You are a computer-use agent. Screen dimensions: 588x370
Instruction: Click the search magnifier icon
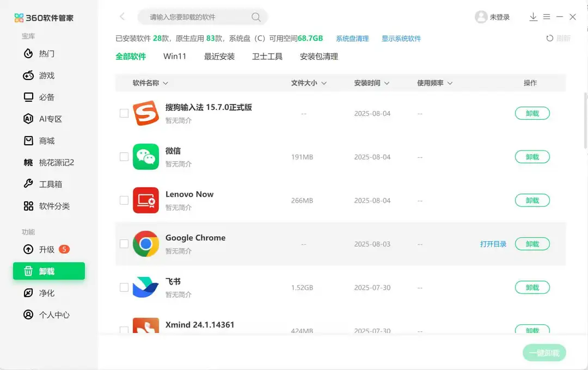click(x=256, y=17)
